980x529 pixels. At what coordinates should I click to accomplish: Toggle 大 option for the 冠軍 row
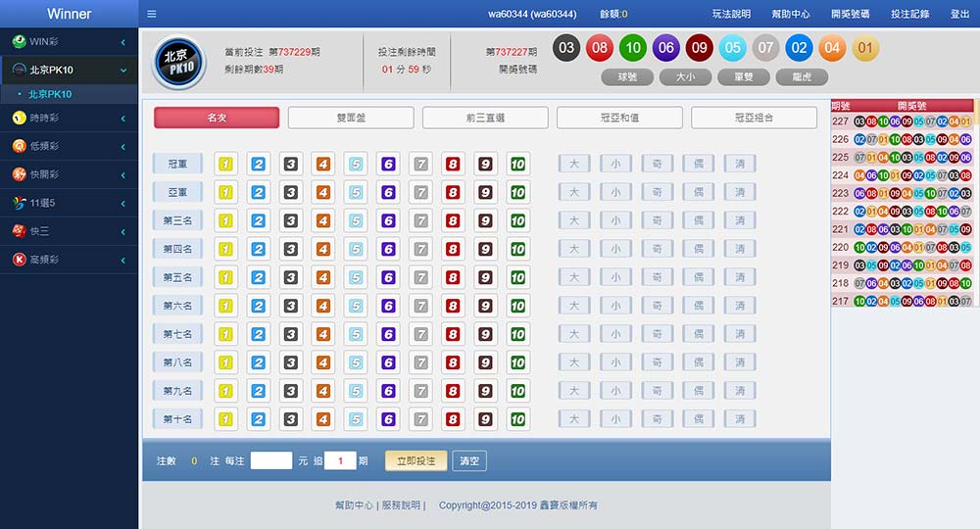point(574,164)
